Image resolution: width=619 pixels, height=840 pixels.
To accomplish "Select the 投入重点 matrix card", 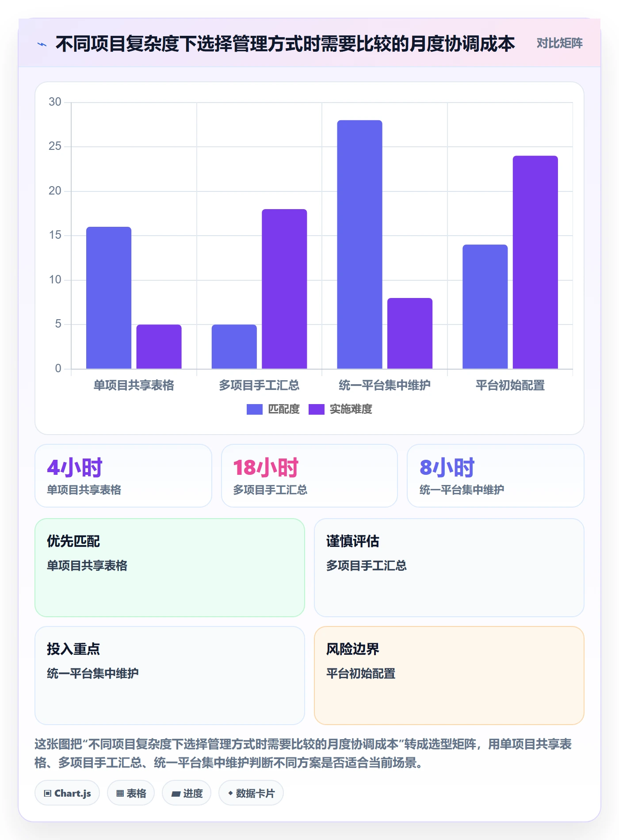I will click(x=170, y=676).
